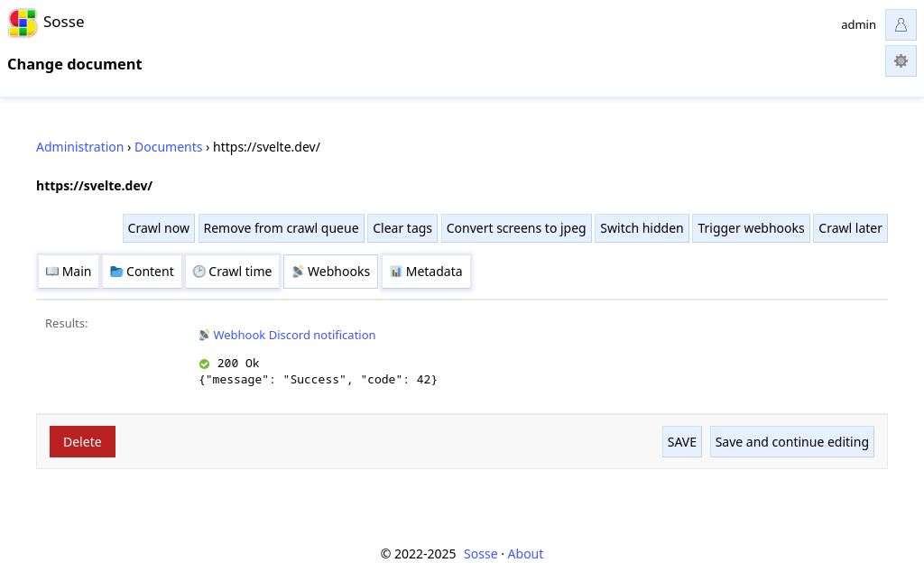Click the Change document page title
Viewport: 924px width, 572px height.
click(75, 64)
